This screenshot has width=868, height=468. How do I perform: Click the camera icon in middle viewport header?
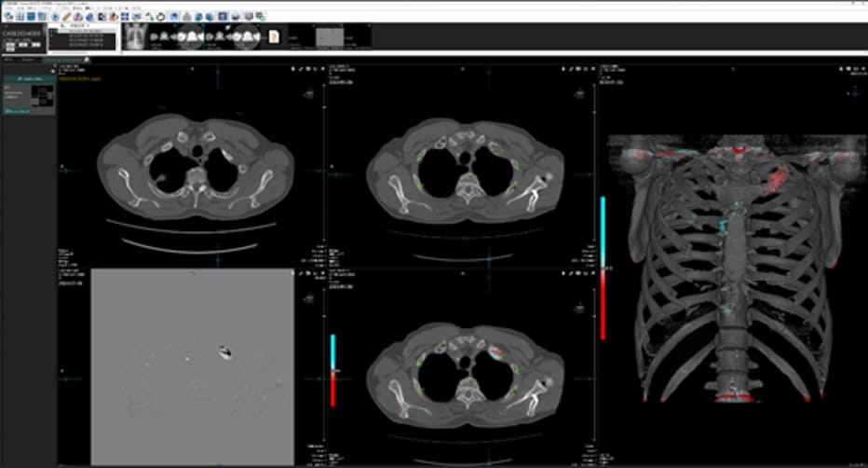tap(579, 69)
